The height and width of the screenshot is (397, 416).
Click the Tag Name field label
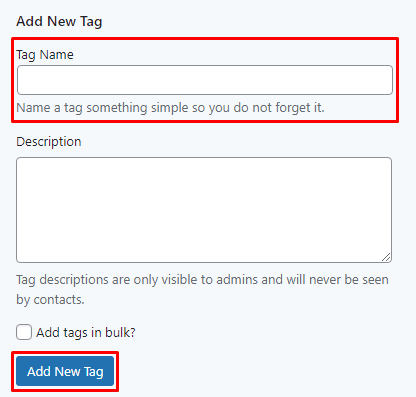[45, 55]
